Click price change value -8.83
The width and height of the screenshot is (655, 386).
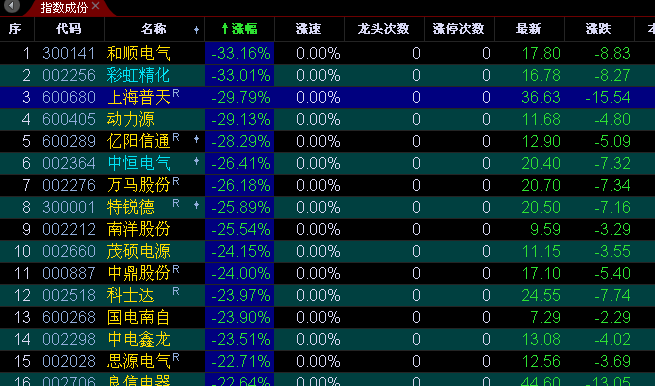(x=612, y=53)
